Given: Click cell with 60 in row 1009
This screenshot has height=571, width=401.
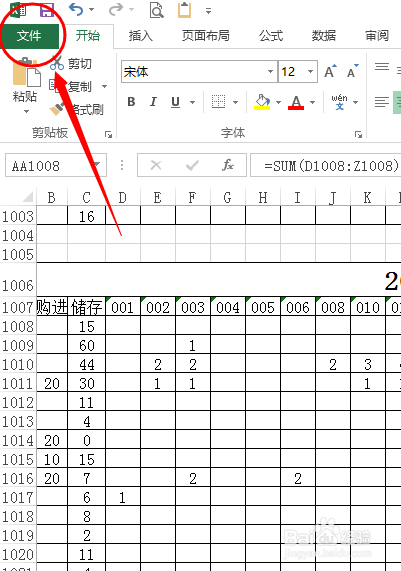Looking at the screenshot, I should (x=87, y=345).
